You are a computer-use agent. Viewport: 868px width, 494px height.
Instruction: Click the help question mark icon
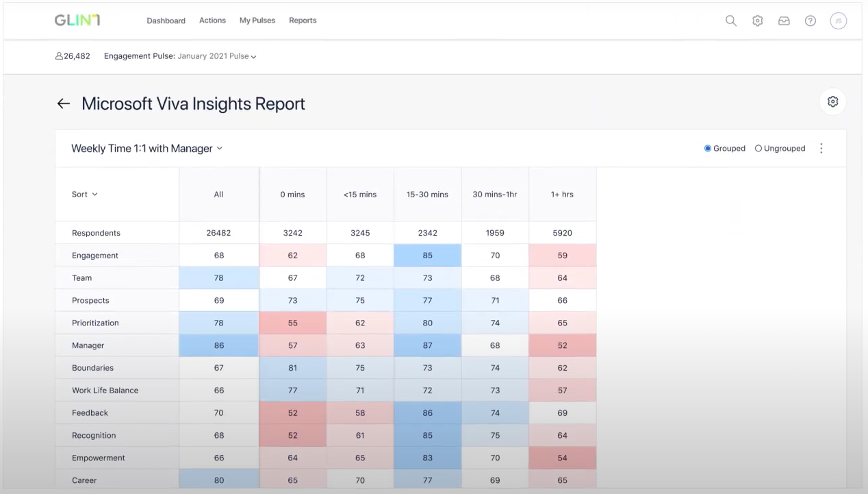pos(810,21)
